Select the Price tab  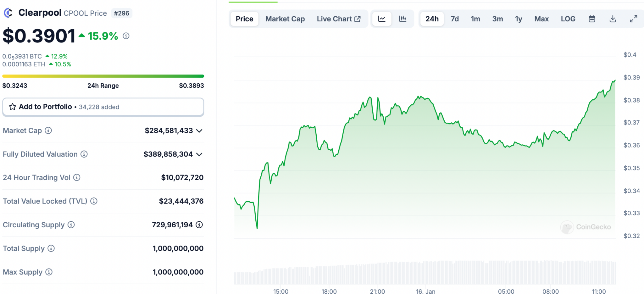coord(244,19)
